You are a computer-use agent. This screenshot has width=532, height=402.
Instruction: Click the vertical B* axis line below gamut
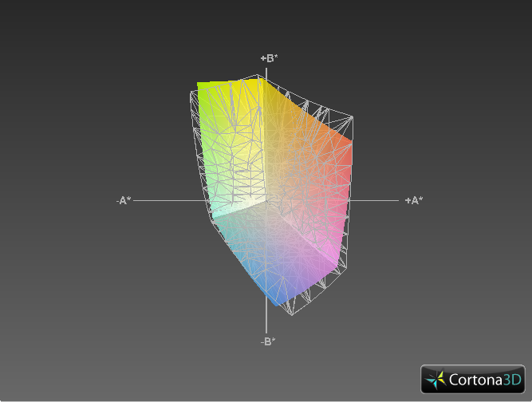click(x=266, y=321)
